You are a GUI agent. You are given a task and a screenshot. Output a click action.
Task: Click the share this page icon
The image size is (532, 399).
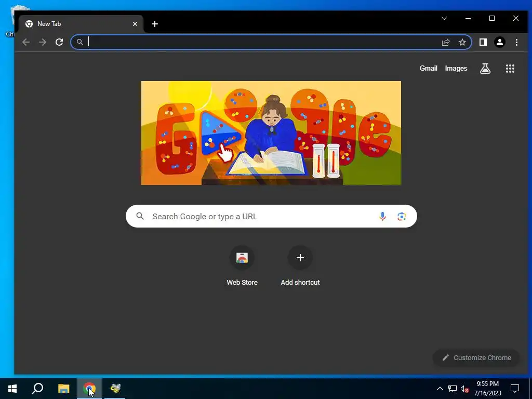click(445, 42)
